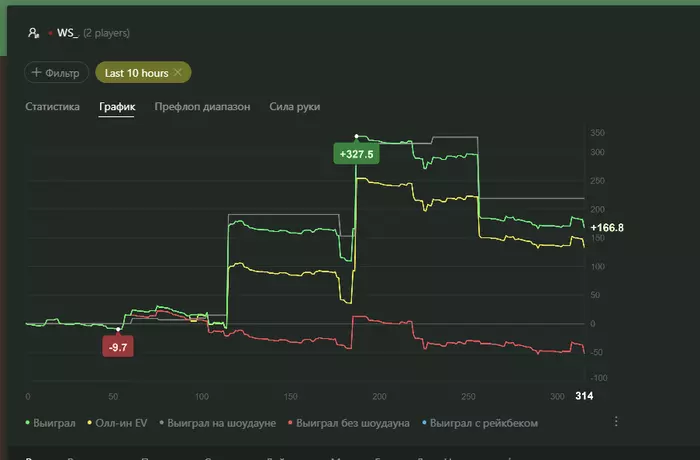
Task: Open the Сила руки tab
Action: [295, 107]
